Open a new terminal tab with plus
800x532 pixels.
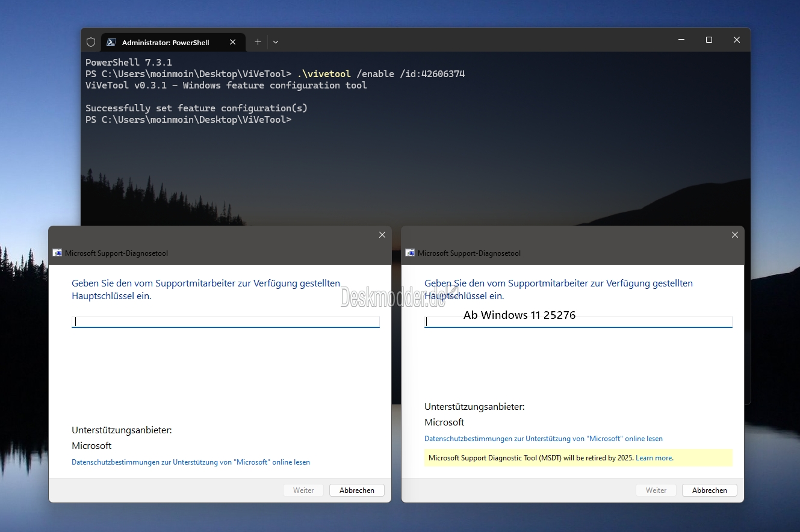pyautogui.click(x=258, y=42)
